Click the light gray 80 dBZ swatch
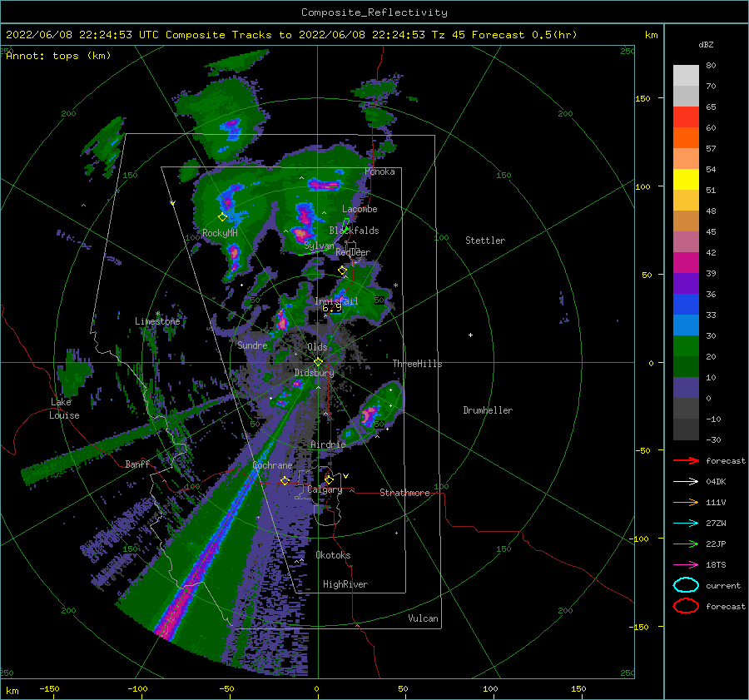 [x=686, y=75]
